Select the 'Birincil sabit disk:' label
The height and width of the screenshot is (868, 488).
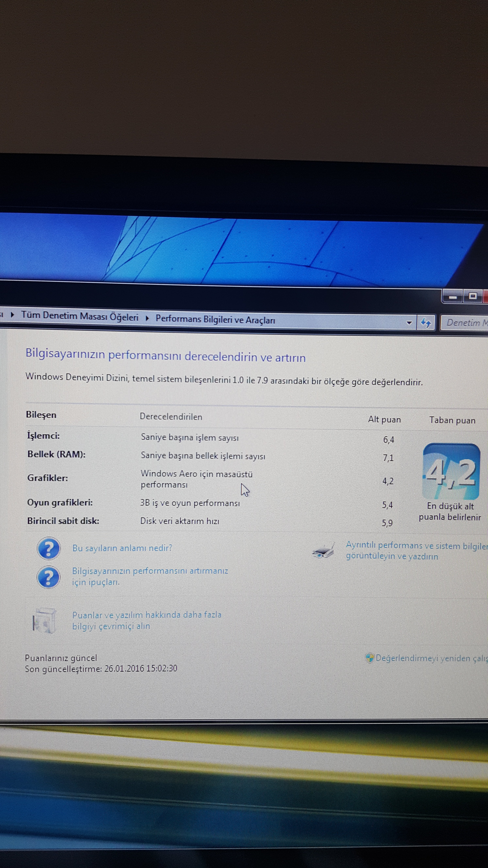coord(63,521)
